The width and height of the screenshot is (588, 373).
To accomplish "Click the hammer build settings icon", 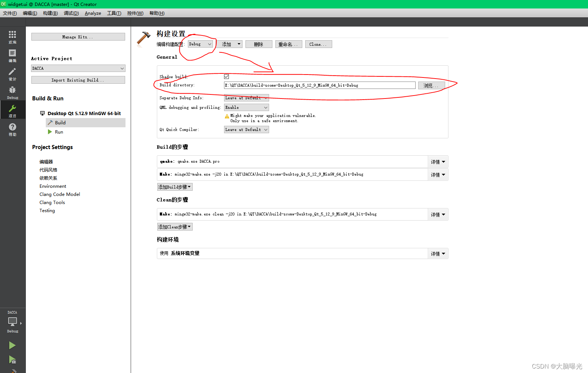I will (144, 39).
